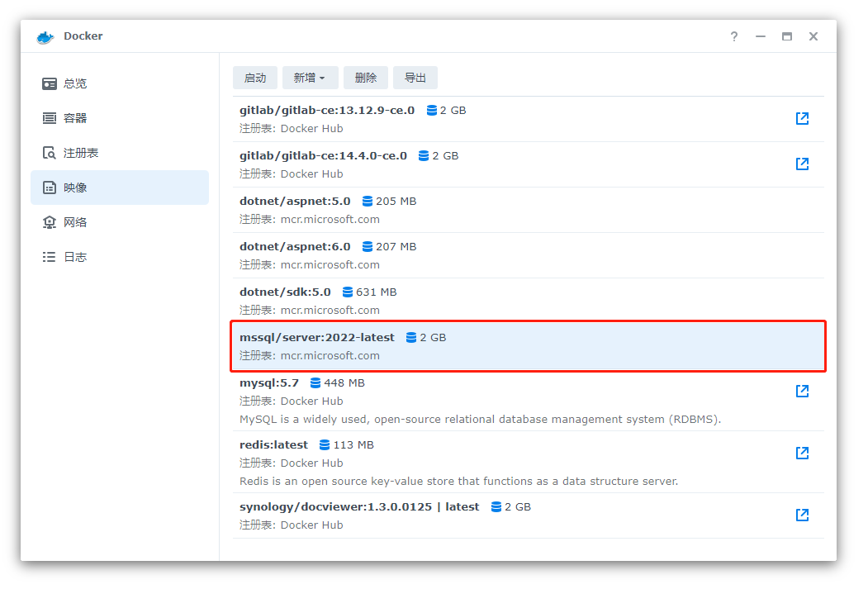Screen dimensions: 868x589
Task: Click the size icon beside dotnet/sdk:5.0
Action: (x=348, y=292)
